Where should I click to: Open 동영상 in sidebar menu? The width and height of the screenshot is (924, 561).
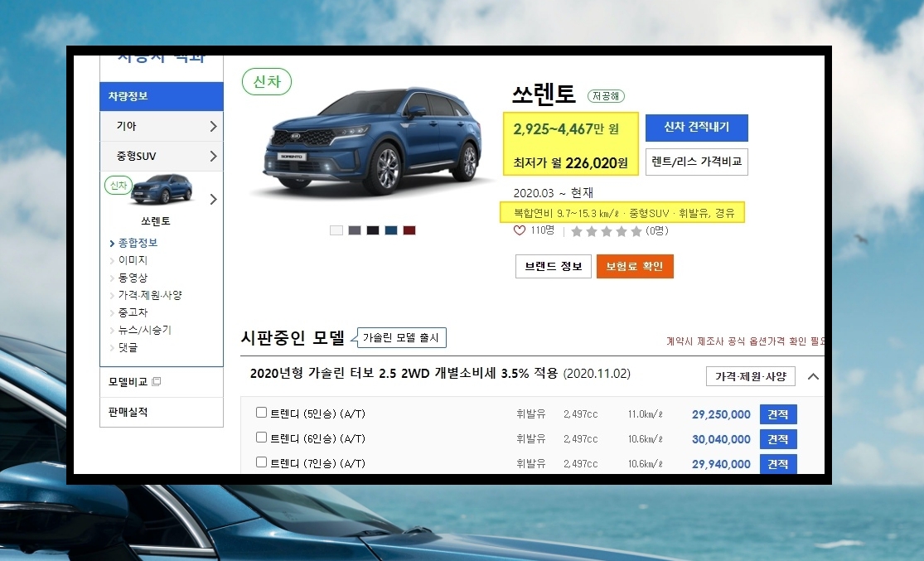point(133,278)
